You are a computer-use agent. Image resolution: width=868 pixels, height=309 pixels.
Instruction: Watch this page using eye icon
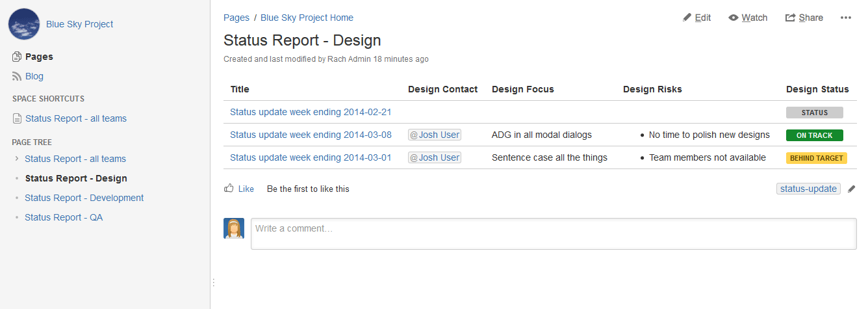click(x=734, y=18)
